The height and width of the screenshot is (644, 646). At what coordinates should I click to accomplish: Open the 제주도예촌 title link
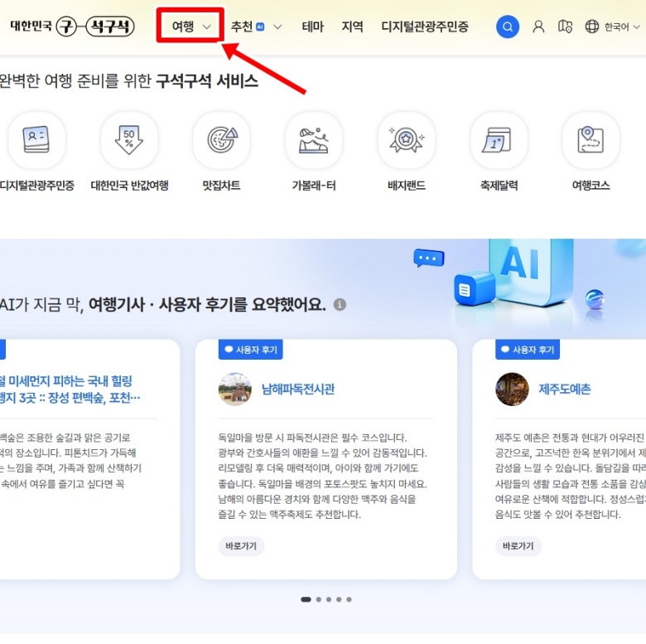click(565, 390)
